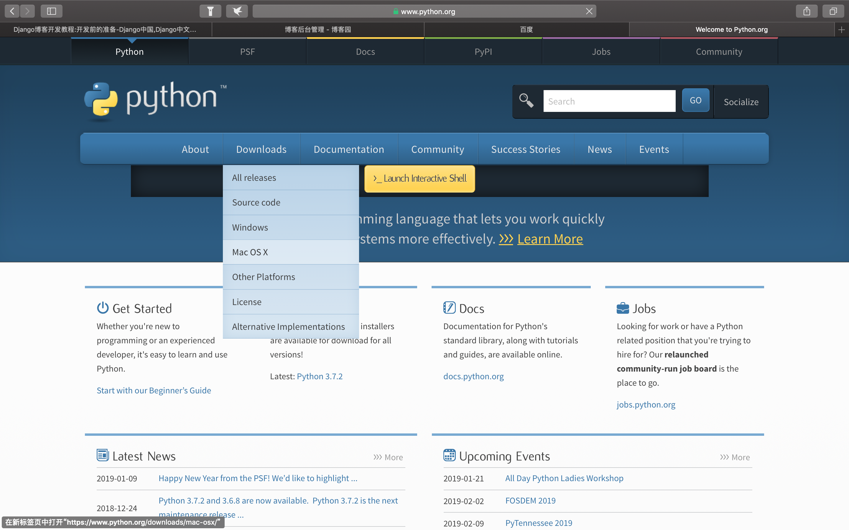Choose Windows in the Downloads menu
This screenshot has height=530, width=849.
pyautogui.click(x=250, y=227)
